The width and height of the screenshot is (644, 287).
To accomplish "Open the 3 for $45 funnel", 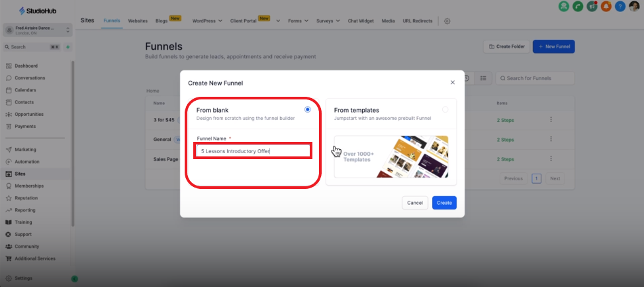I will pos(164,120).
